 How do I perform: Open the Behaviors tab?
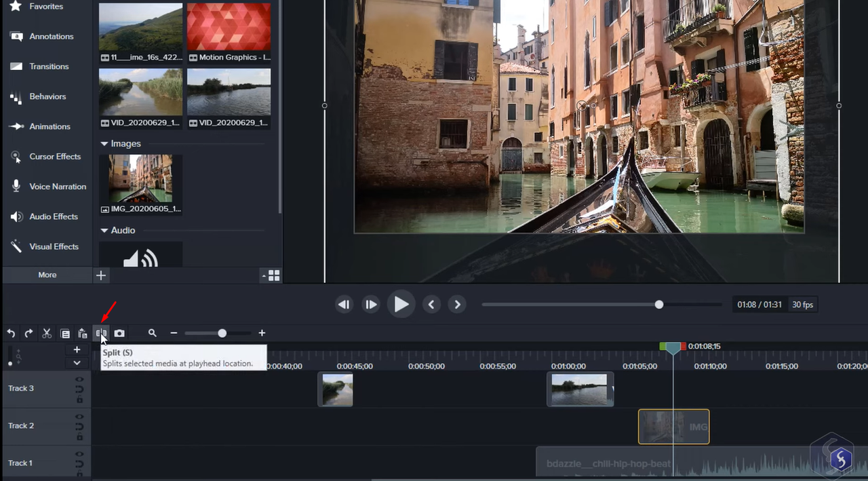(45, 96)
